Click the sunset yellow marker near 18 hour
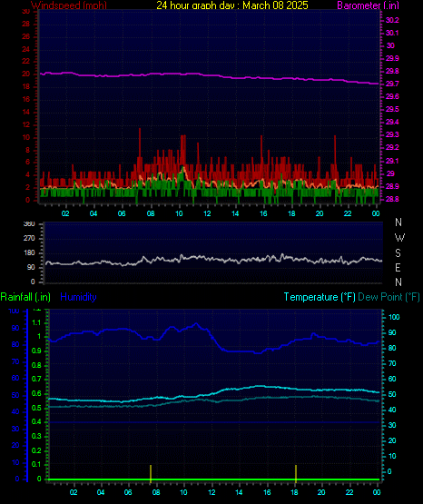The image size is (423, 504). (296, 473)
